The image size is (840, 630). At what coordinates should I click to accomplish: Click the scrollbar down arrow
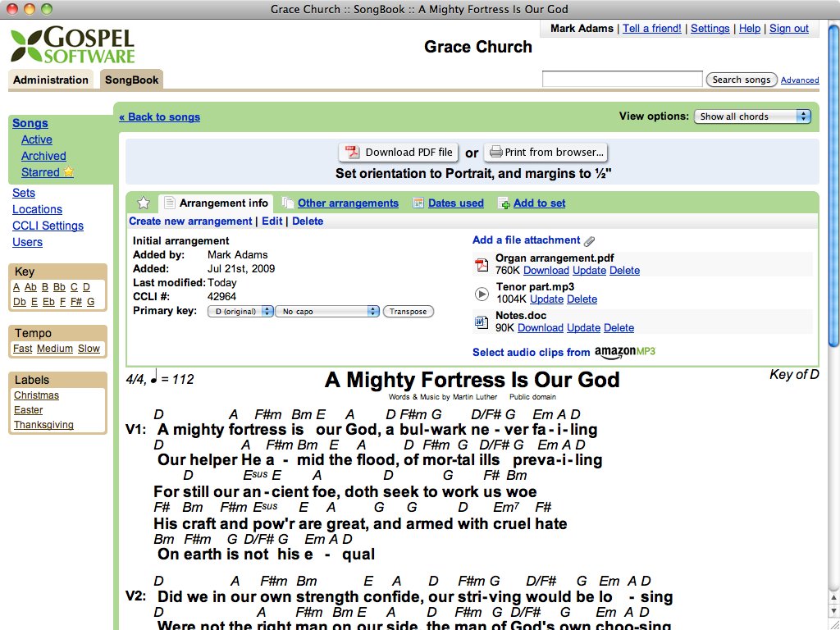(x=833, y=610)
